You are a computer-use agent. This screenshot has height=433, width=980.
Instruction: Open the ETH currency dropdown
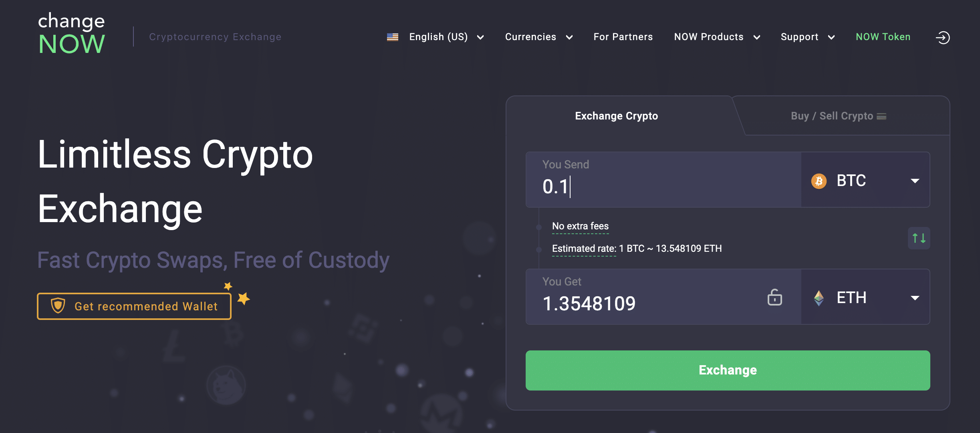865,297
